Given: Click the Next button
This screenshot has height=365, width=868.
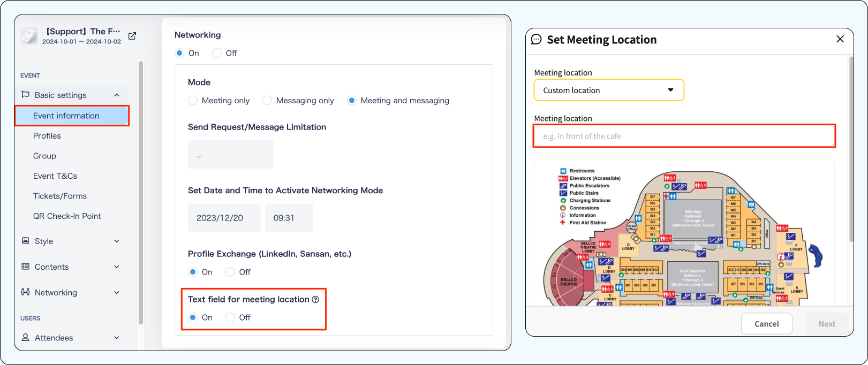Looking at the screenshot, I should pyautogui.click(x=827, y=324).
